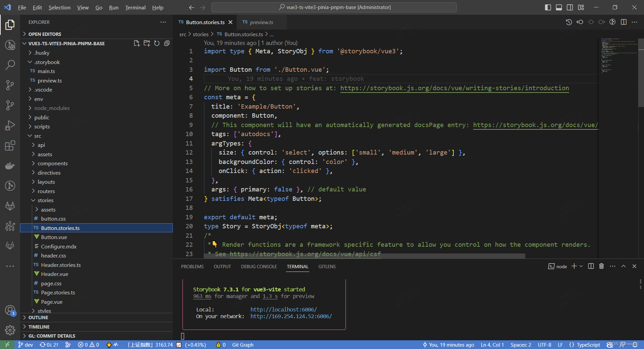Open the Accounts menu icon

[x=10, y=310]
